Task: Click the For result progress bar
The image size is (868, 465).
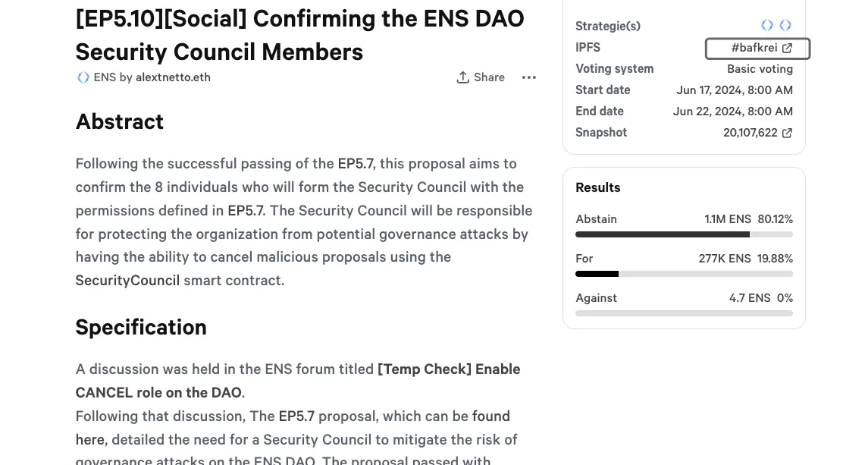Action: point(684,274)
